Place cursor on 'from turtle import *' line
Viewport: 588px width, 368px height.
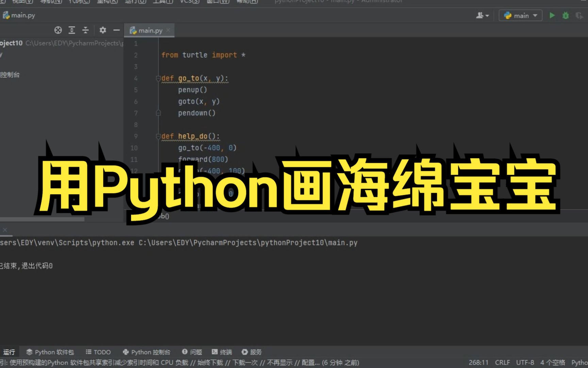click(203, 55)
